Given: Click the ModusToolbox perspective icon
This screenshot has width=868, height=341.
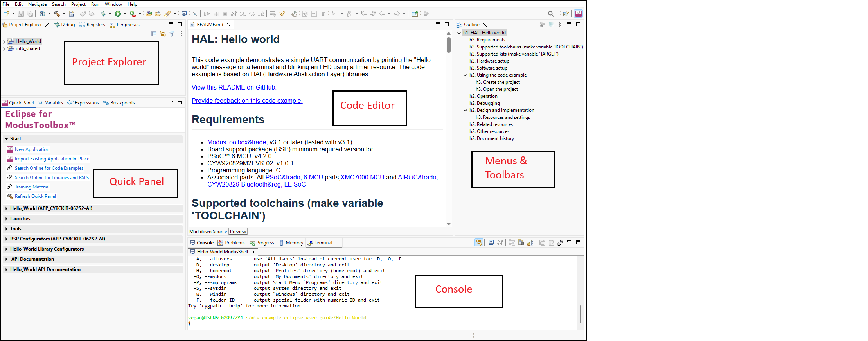Looking at the screenshot, I should pyautogui.click(x=579, y=14).
